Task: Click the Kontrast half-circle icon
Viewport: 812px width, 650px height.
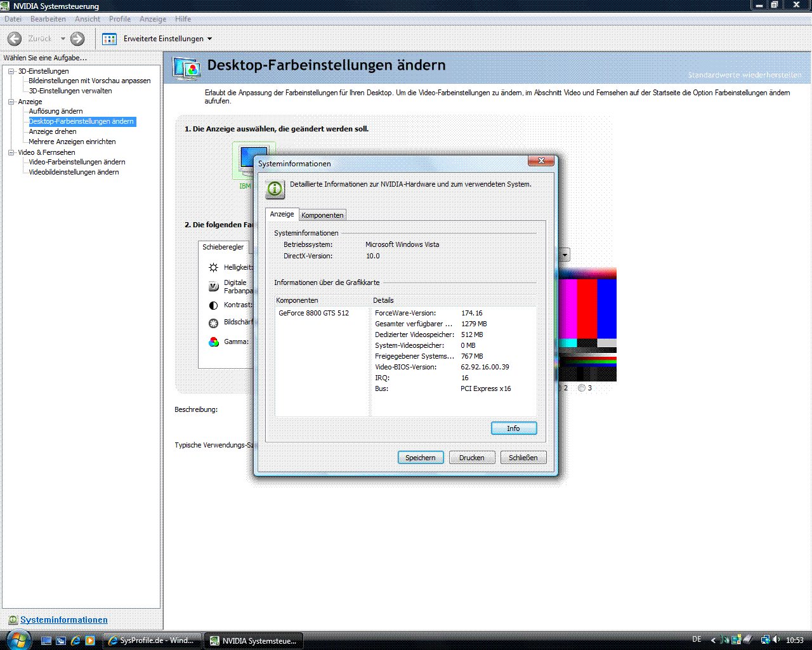Action: 214,305
